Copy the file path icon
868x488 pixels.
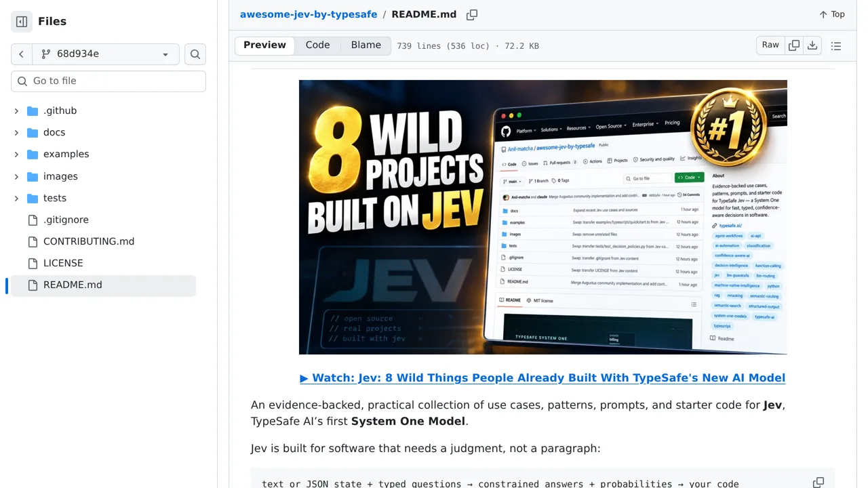point(472,14)
